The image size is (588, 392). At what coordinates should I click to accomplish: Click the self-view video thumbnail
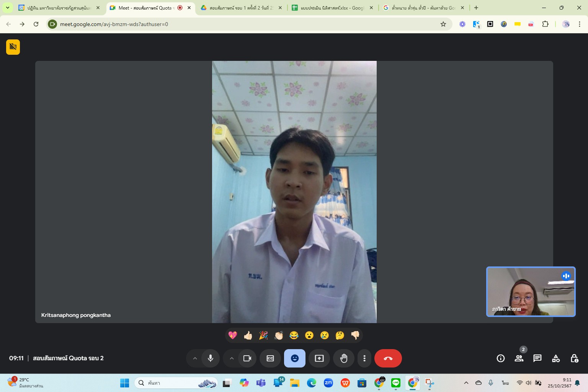pyautogui.click(x=530, y=292)
